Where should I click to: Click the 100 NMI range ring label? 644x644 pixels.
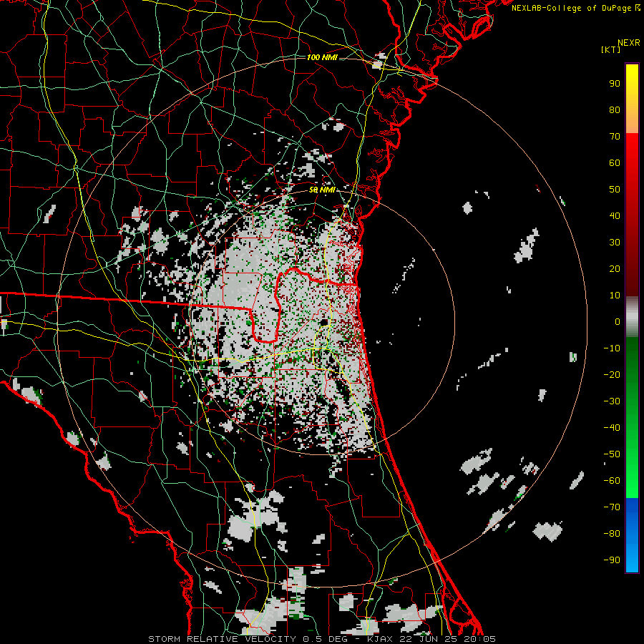[x=322, y=57]
